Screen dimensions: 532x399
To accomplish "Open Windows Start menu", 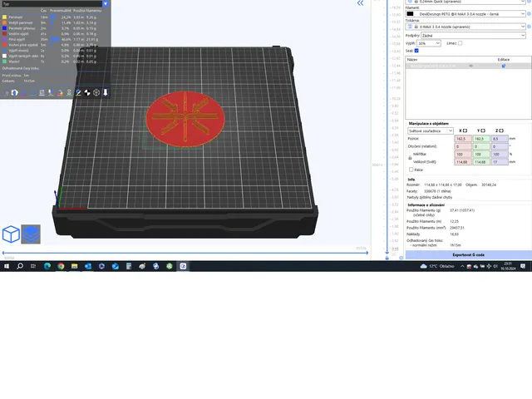I will (x=7, y=266).
